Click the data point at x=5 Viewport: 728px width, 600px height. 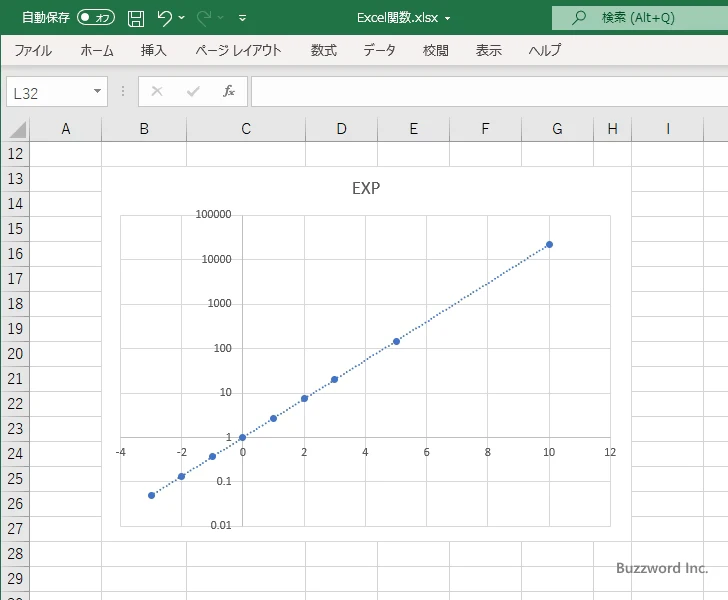[x=396, y=342]
